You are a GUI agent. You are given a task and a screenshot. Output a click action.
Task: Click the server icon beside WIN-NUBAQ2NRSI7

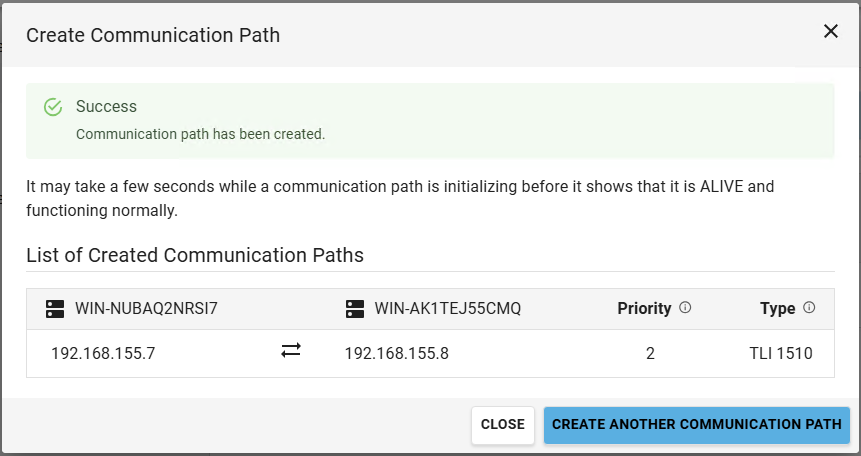click(x=55, y=308)
